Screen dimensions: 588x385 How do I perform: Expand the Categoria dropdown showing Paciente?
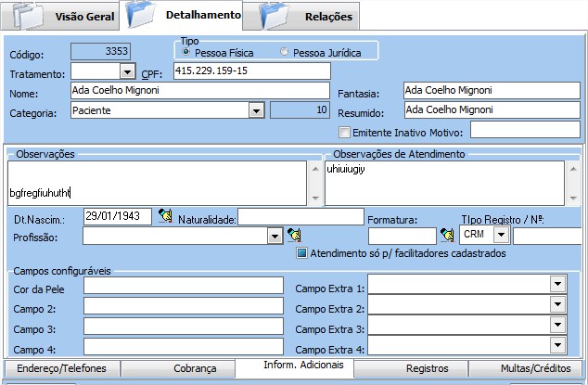click(x=255, y=110)
